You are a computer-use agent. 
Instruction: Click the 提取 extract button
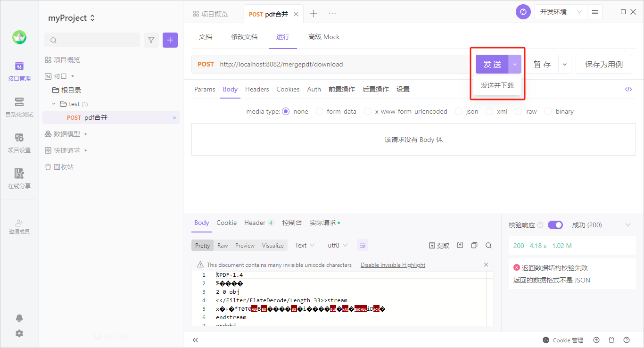[x=439, y=245]
